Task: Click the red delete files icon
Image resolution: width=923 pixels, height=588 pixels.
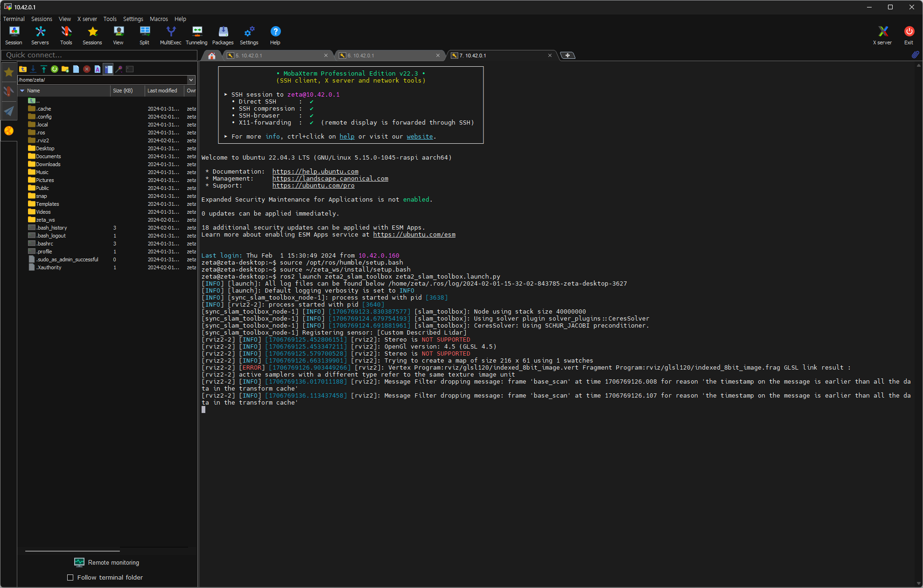Action: 87,69
